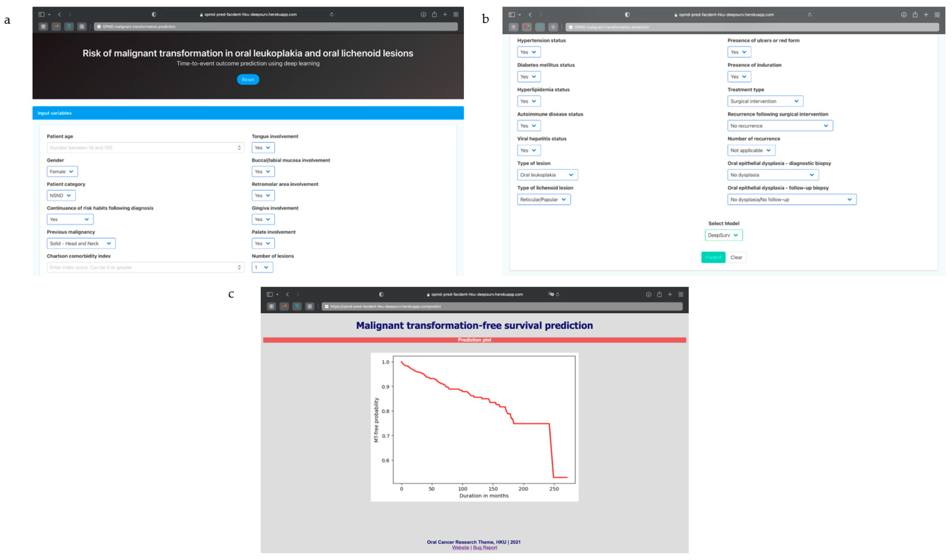Click the Patient age input field

(145, 148)
